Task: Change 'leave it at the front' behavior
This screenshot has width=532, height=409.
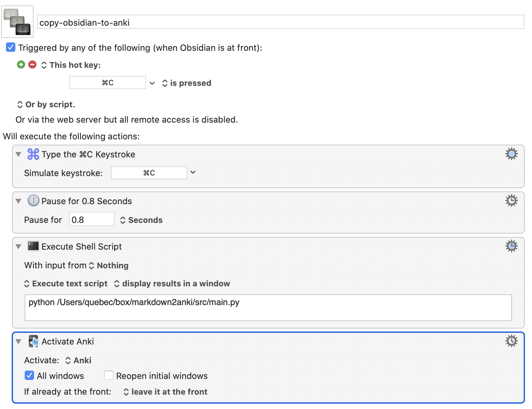Action: click(x=166, y=392)
